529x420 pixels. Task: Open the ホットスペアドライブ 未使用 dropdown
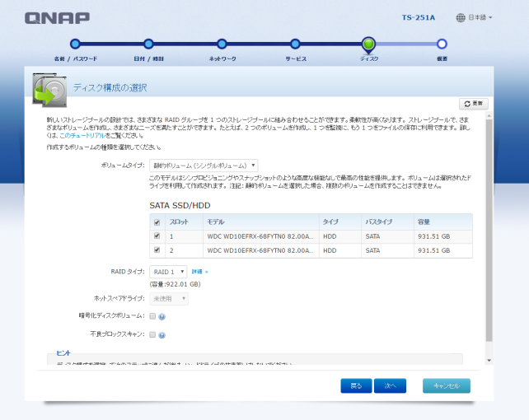pos(169,299)
